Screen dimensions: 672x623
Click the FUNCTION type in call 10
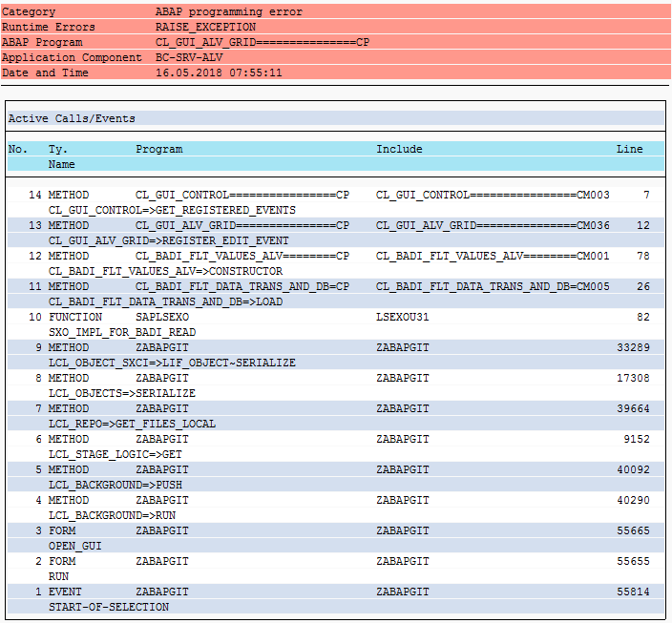[75, 317]
